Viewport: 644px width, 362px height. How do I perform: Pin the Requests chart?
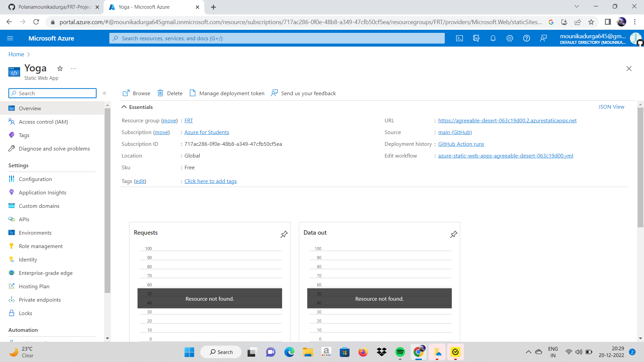coord(284,234)
